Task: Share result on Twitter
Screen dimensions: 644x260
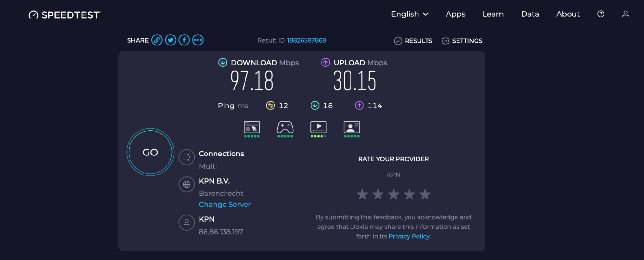Action: (x=170, y=40)
